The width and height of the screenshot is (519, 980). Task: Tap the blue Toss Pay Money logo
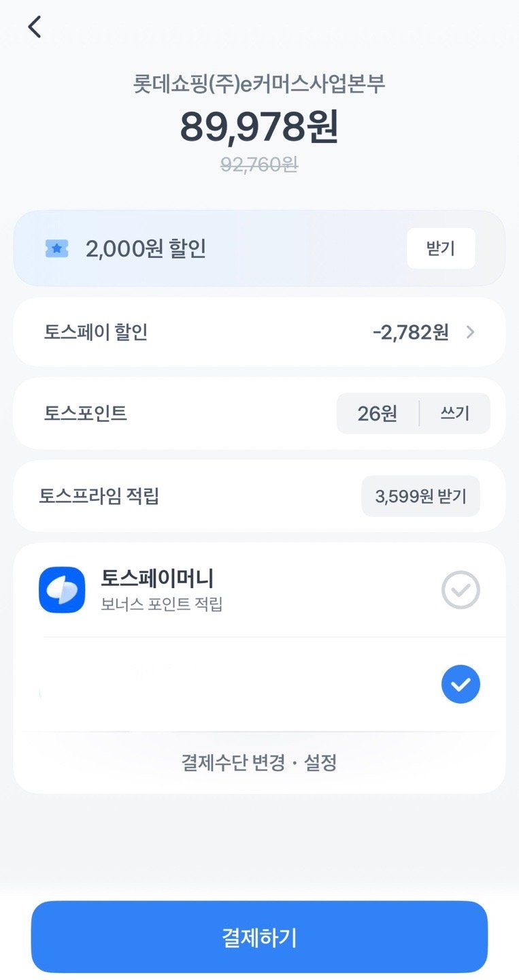62,589
